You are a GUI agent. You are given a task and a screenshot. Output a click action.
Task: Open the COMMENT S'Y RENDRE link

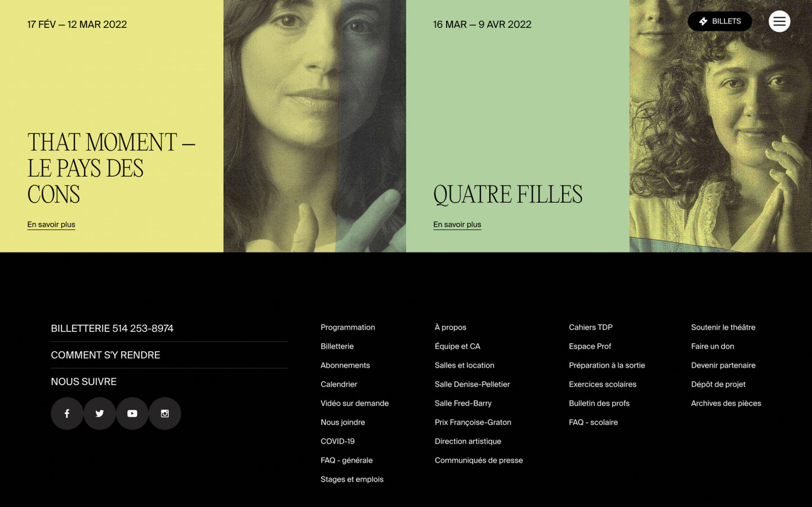(x=106, y=355)
